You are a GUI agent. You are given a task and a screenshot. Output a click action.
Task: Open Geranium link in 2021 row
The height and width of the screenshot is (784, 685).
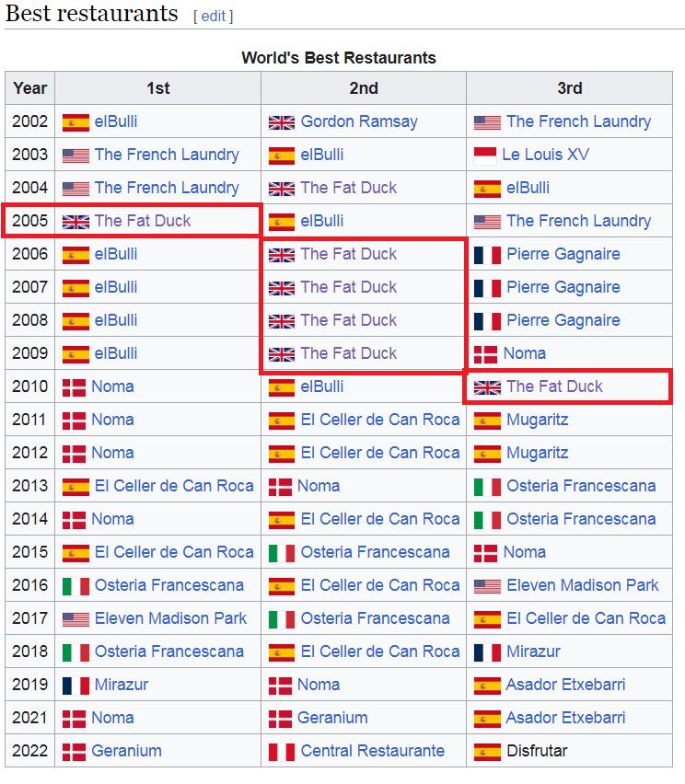[x=332, y=718]
